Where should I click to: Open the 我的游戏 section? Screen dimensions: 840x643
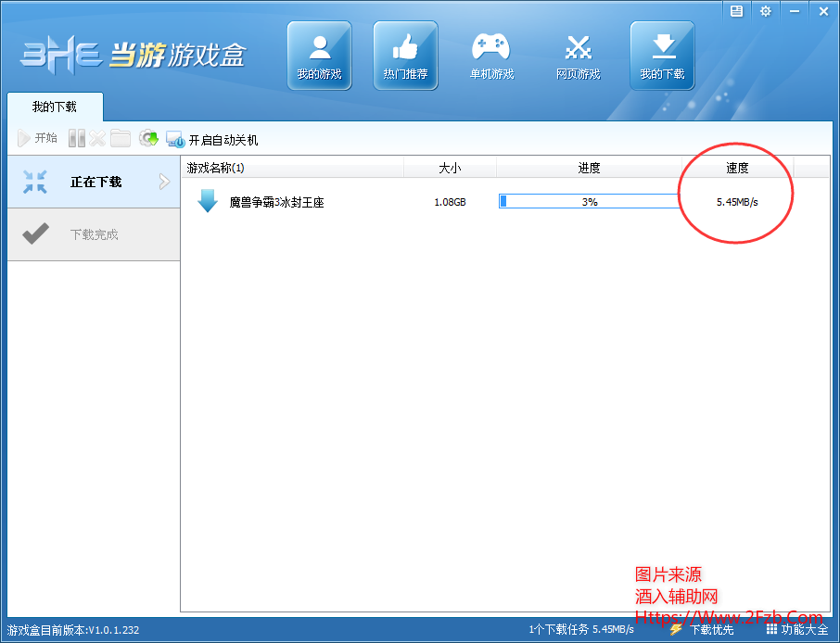click(319, 56)
